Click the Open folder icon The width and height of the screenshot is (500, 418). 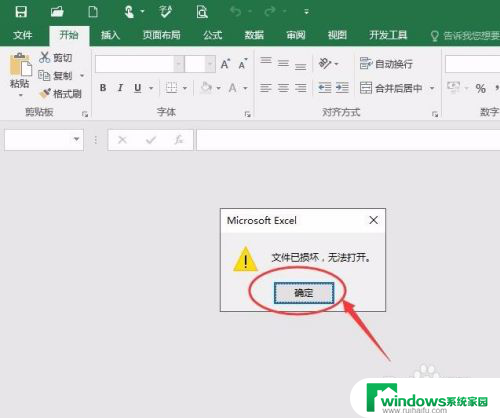(57, 12)
